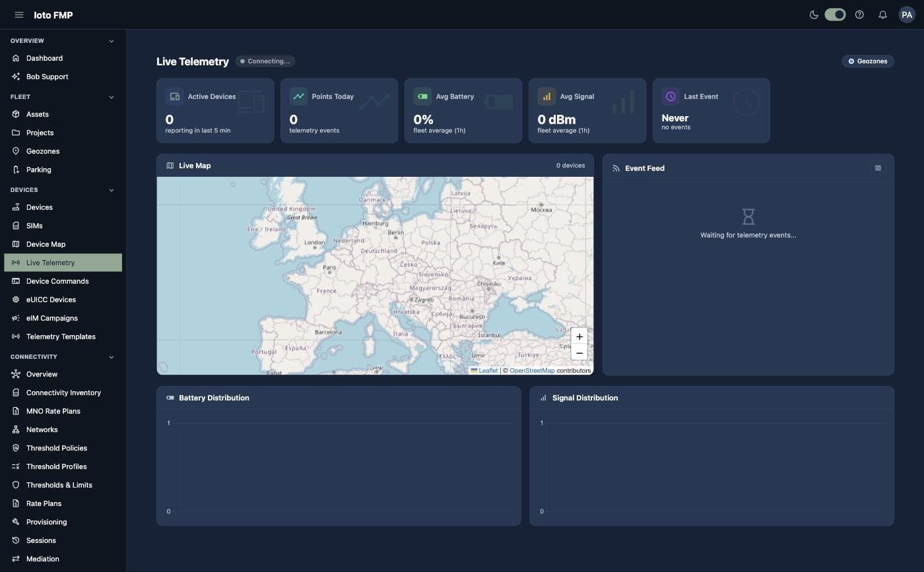The image size is (924, 572).
Task: Click the Last Event clock icon
Action: tap(671, 96)
